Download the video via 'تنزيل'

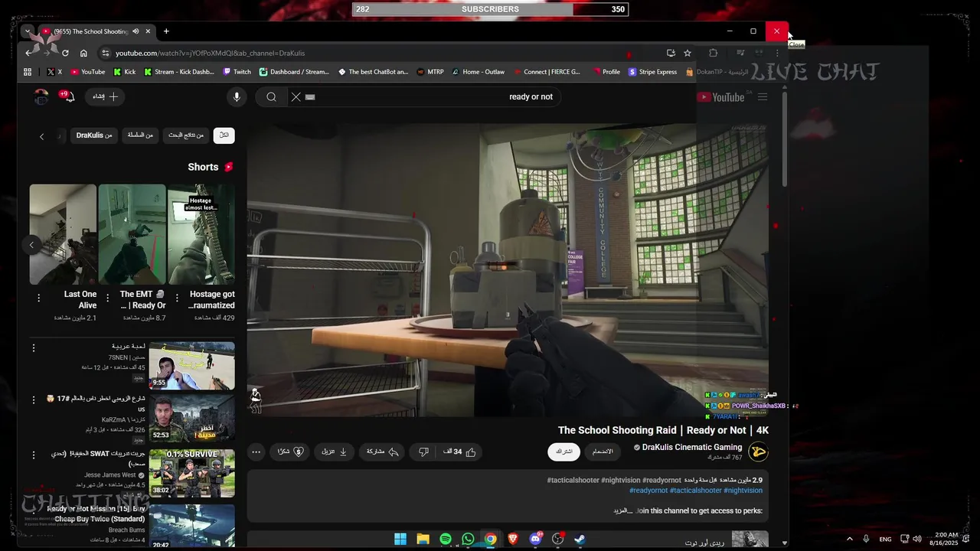[334, 452]
